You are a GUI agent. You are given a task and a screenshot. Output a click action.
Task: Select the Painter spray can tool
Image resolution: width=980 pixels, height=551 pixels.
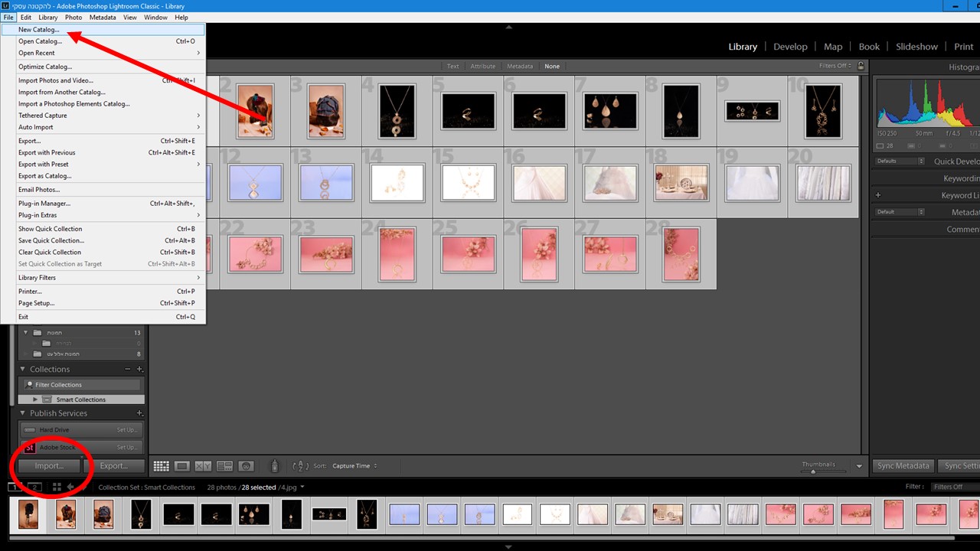click(275, 466)
